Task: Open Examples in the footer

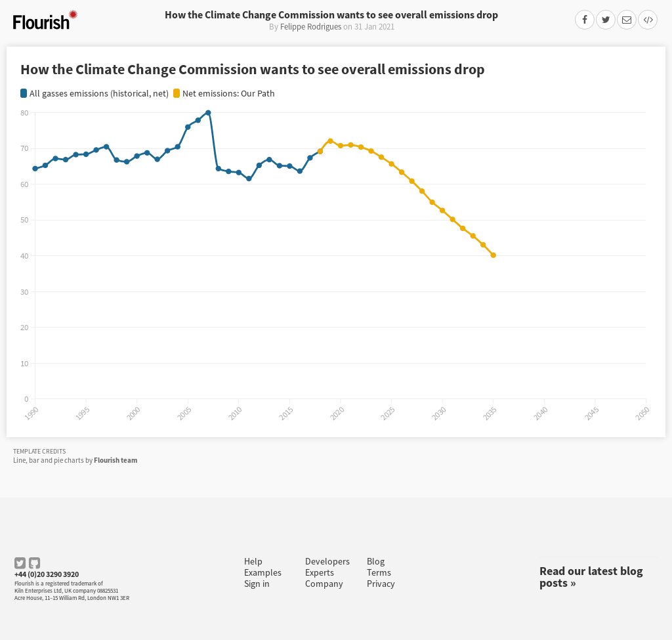Action: tap(262, 572)
